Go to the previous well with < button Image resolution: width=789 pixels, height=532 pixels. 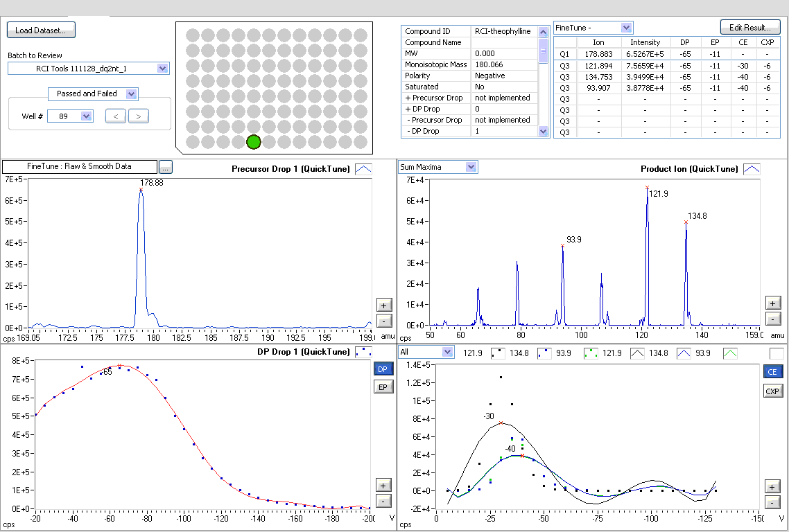(116, 116)
